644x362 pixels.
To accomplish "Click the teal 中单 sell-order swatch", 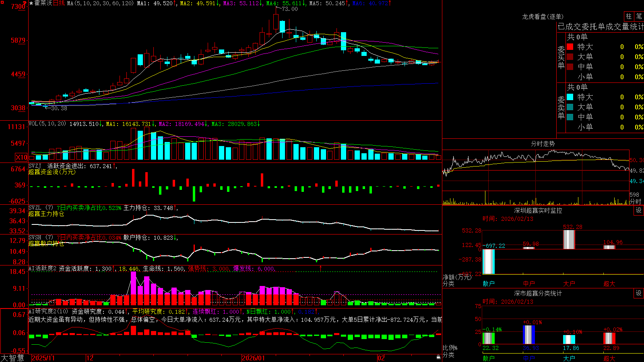I will pos(570,117).
